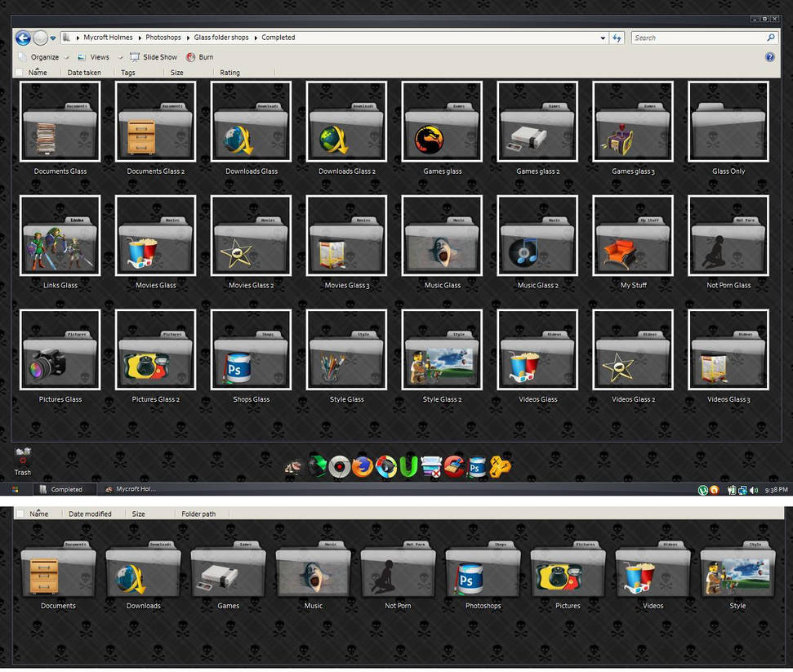This screenshot has width=793, height=672.
Task: Click the Help question mark icon
Action: point(770,57)
